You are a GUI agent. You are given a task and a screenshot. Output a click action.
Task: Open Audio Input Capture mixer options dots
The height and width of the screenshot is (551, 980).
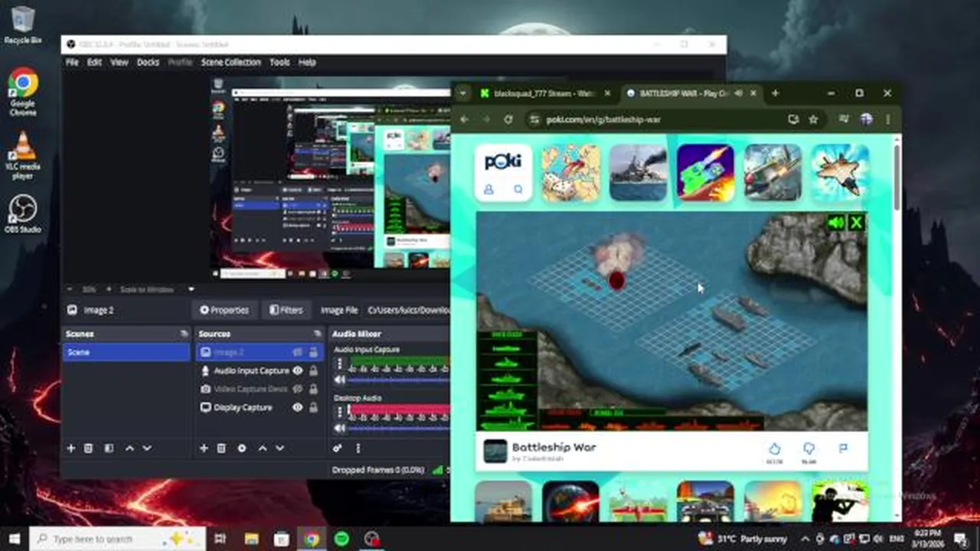[339, 364]
